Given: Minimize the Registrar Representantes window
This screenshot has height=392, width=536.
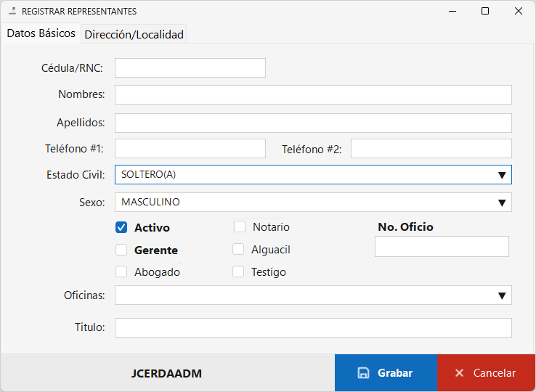Looking at the screenshot, I should point(452,12).
